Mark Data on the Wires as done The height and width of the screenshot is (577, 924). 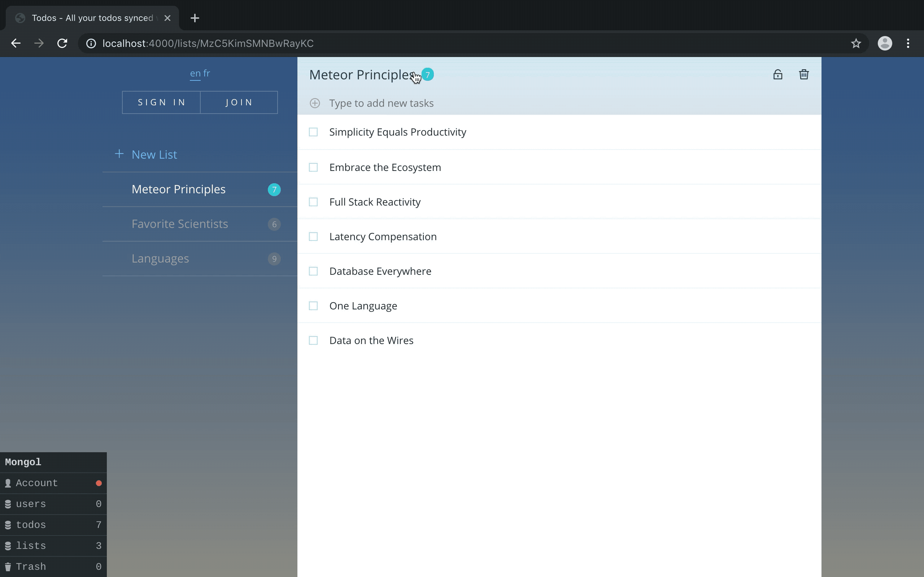[313, 340]
